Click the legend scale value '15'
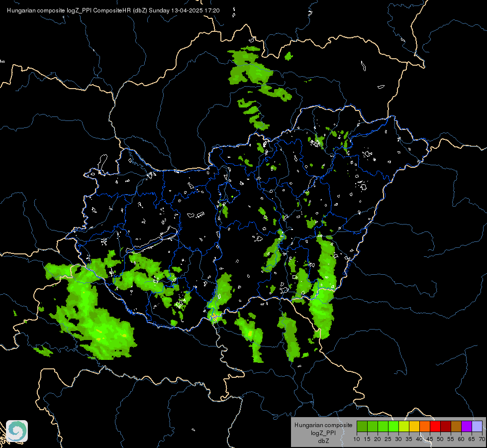 click(367, 439)
